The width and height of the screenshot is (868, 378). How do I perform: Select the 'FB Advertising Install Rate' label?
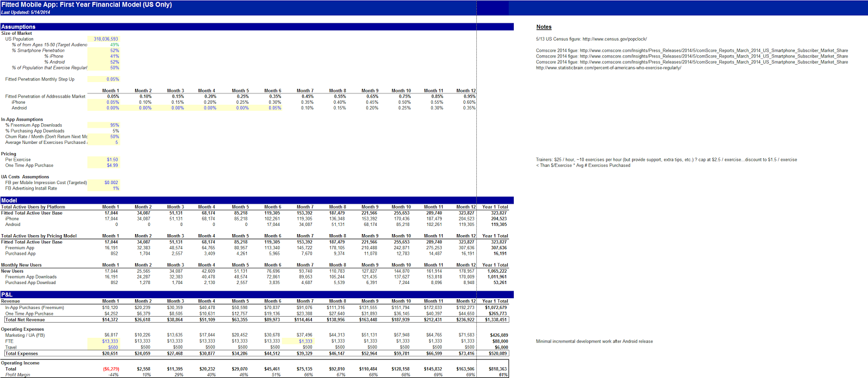coord(31,188)
